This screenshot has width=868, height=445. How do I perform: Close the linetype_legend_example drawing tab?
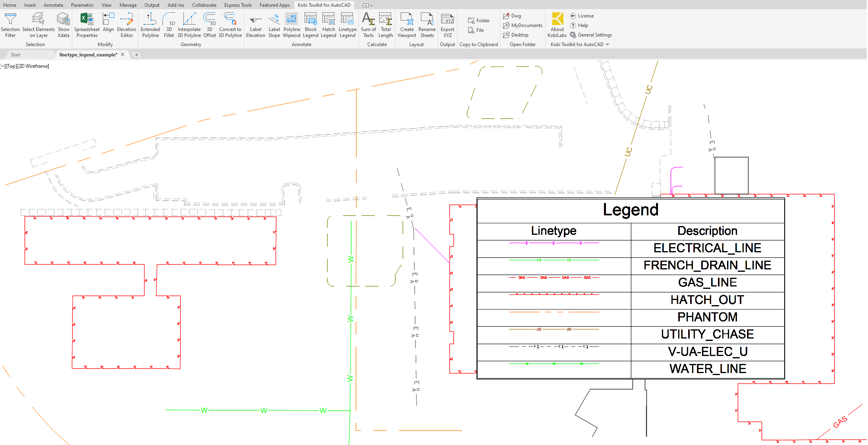coord(123,54)
